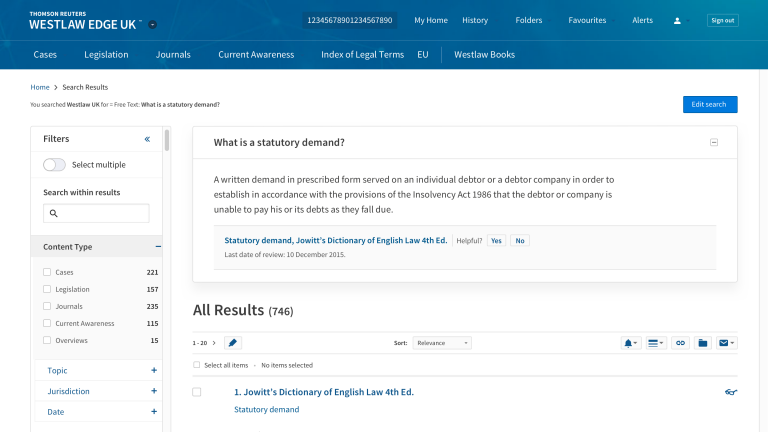
Task: Open Westlaw Books
Action: pos(484,54)
